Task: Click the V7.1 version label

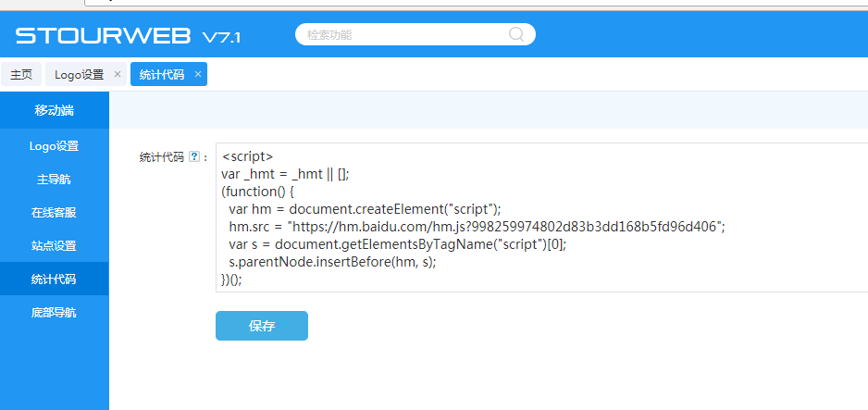Action: (x=221, y=38)
